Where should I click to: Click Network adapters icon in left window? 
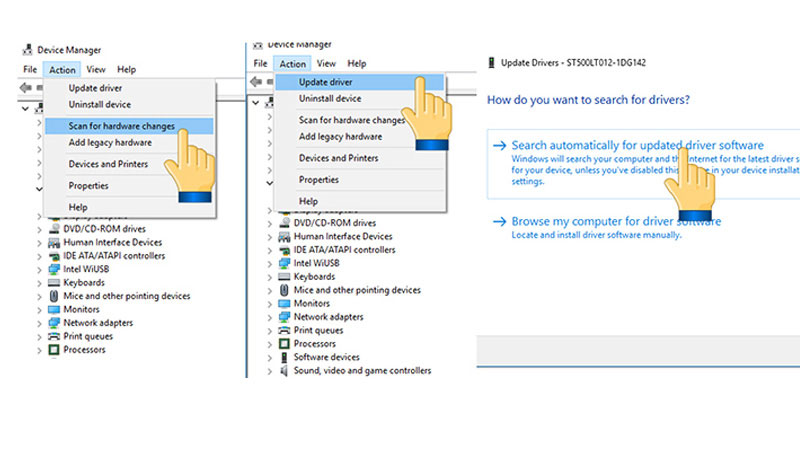click(x=54, y=323)
